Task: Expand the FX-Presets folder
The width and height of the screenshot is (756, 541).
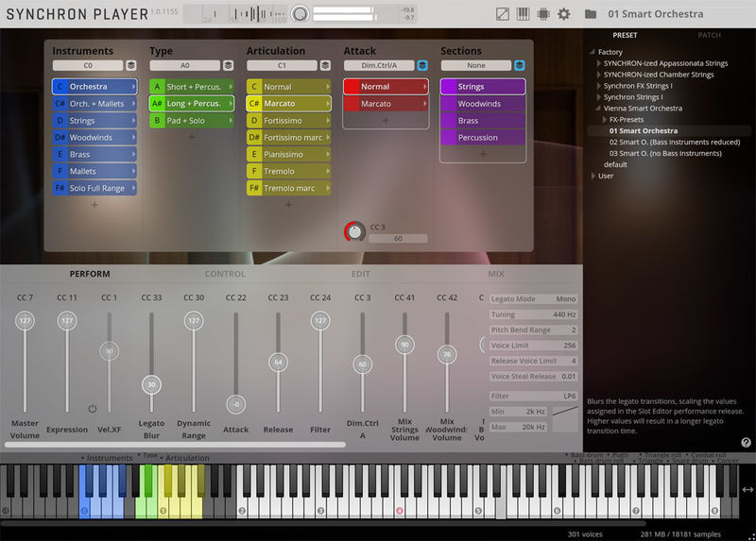Action: point(605,120)
